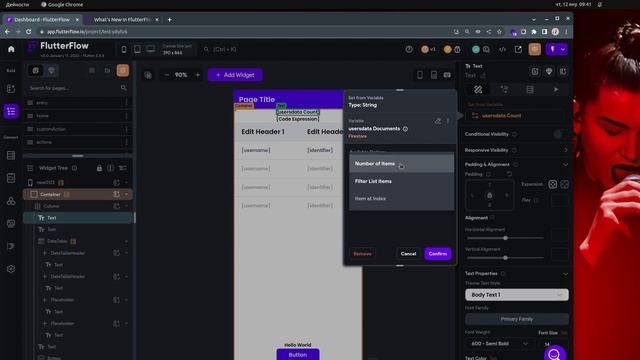
Task: Open the Settings gear in left sidebar
Action: [11, 269]
